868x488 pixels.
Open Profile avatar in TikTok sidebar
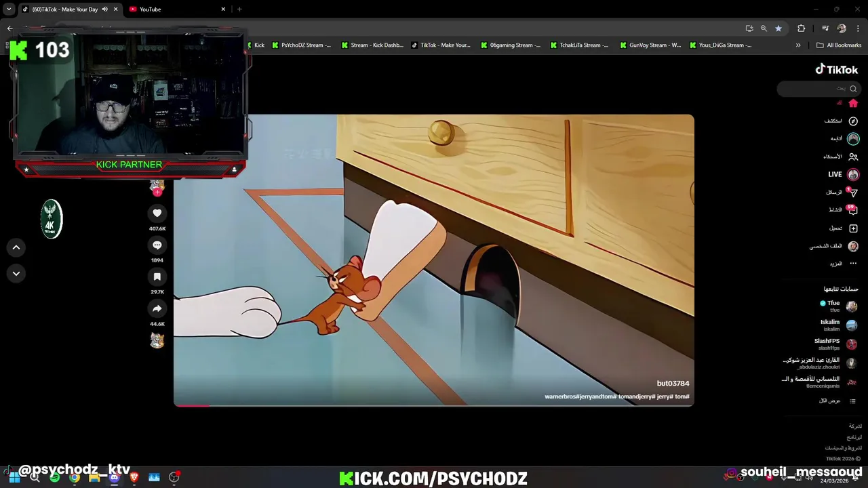pos(853,246)
